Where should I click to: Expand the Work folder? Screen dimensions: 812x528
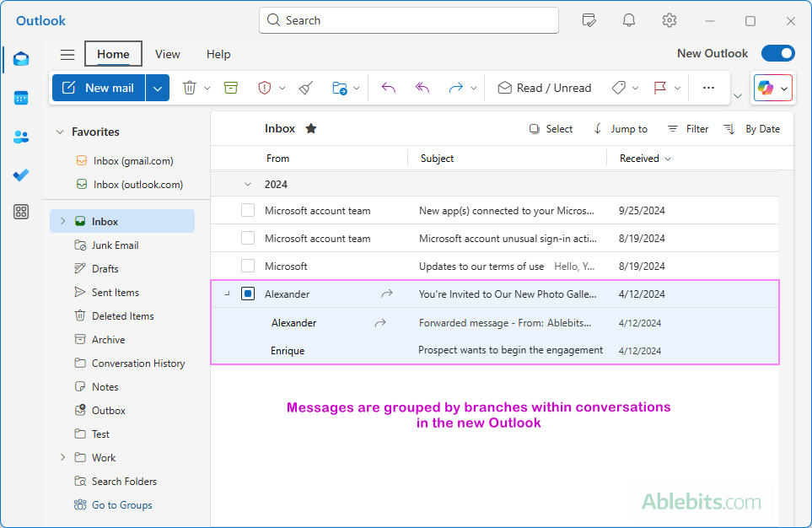[x=62, y=457]
